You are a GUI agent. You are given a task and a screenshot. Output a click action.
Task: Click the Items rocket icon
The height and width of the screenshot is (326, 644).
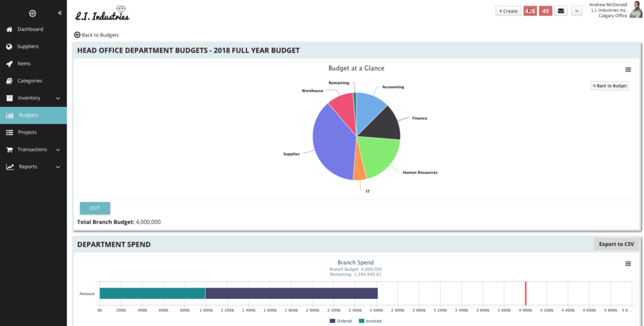click(x=9, y=64)
